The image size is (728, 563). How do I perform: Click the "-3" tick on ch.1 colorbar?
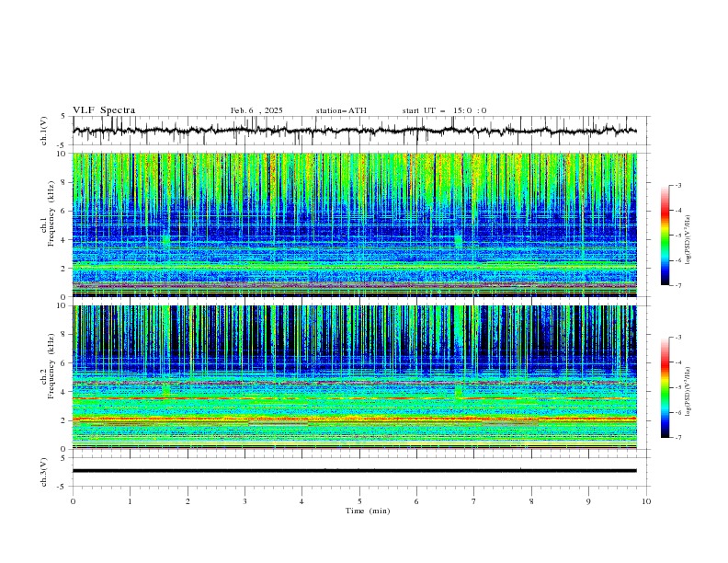click(x=677, y=185)
